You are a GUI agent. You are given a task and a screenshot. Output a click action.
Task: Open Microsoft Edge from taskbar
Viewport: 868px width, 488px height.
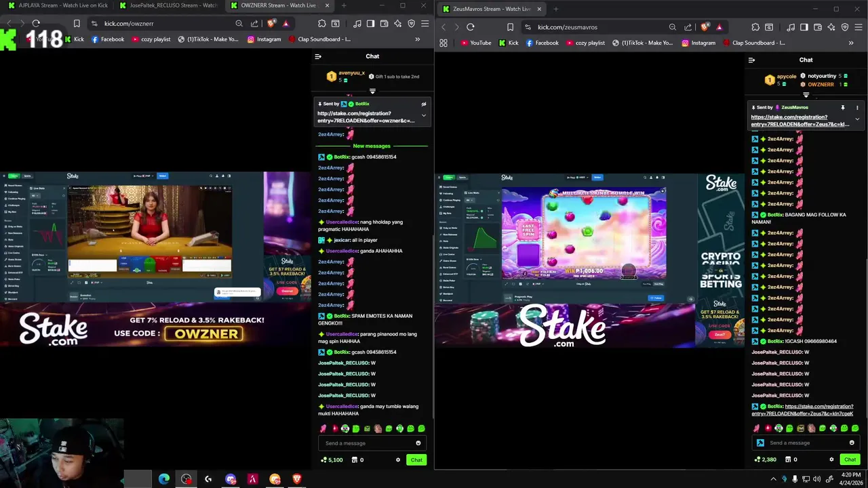pos(164,479)
